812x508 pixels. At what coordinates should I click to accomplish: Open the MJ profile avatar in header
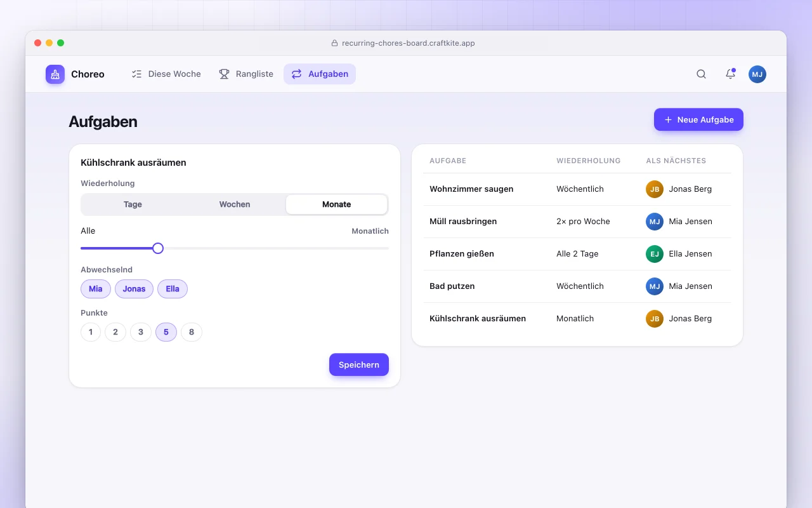click(x=757, y=74)
